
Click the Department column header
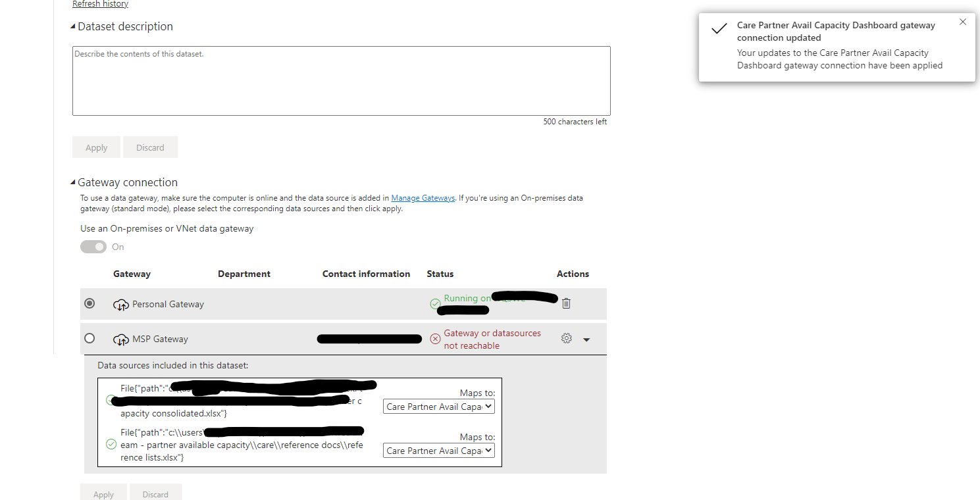[244, 274]
